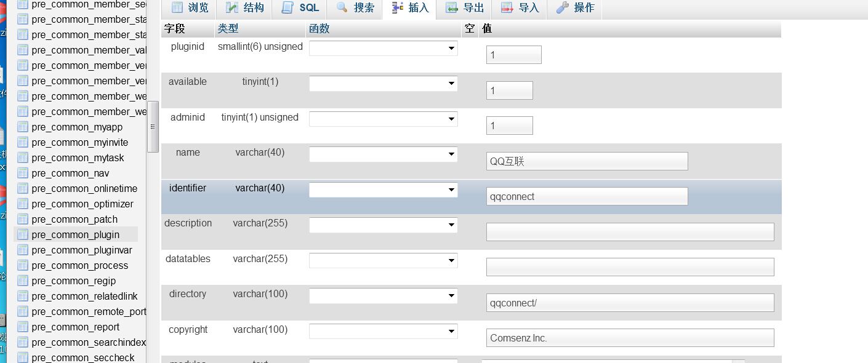Click the Structure (结构) tab icon

click(x=232, y=8)
